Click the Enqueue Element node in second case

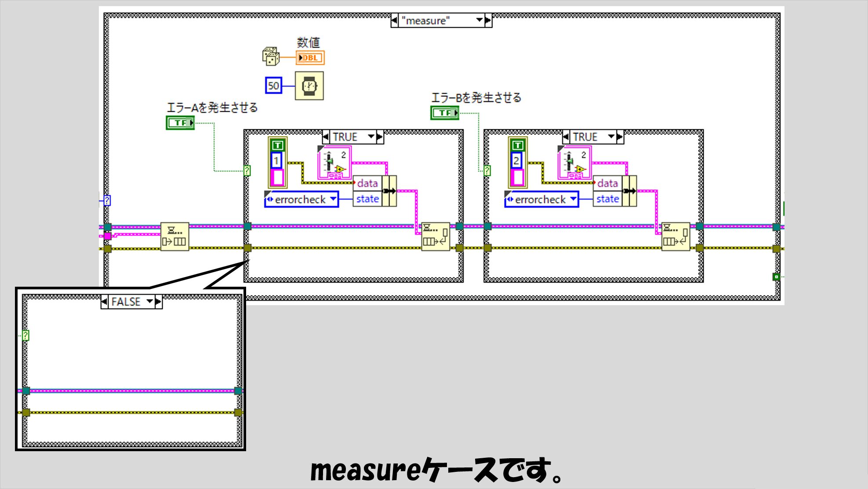click(676, 237)
